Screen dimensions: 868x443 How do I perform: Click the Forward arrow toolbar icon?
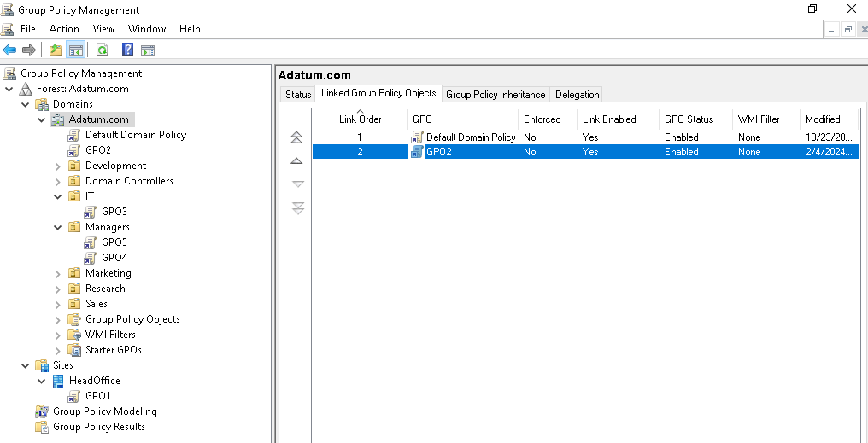pos(29,50)
